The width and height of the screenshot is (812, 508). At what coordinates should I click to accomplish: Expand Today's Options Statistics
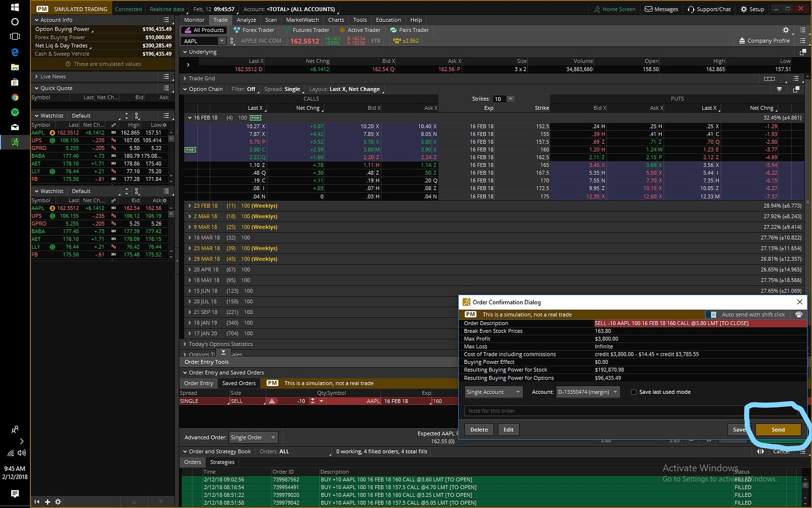(185, 344)
